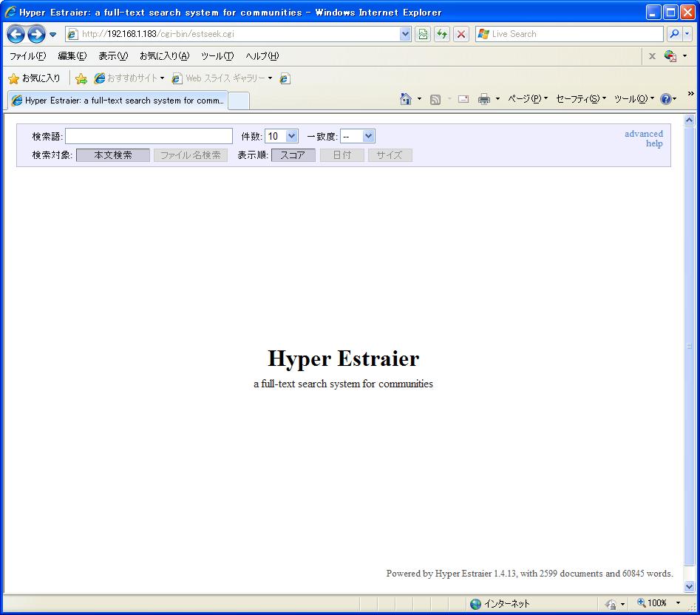Open the ファイル(F) menu
Viewport: 700px width, 615px height.
coord(27,56)
